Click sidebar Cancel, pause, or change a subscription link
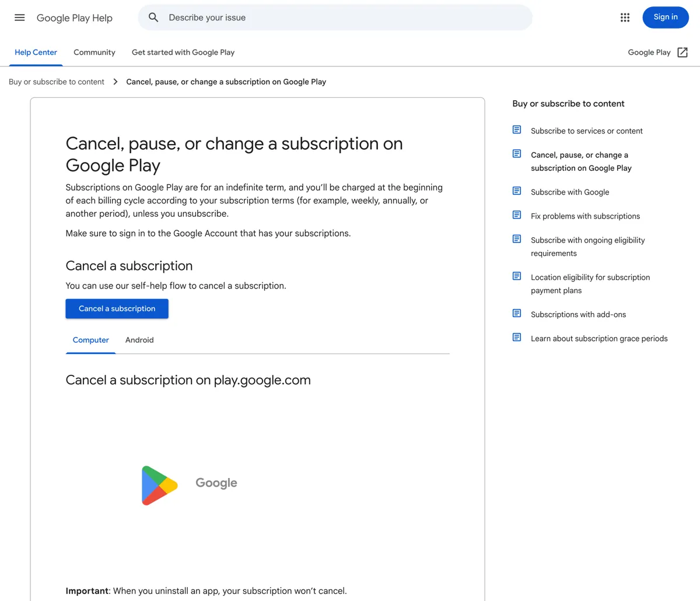Image resolution: width=700 pixels, height=601 pixels. click(581, 161)
